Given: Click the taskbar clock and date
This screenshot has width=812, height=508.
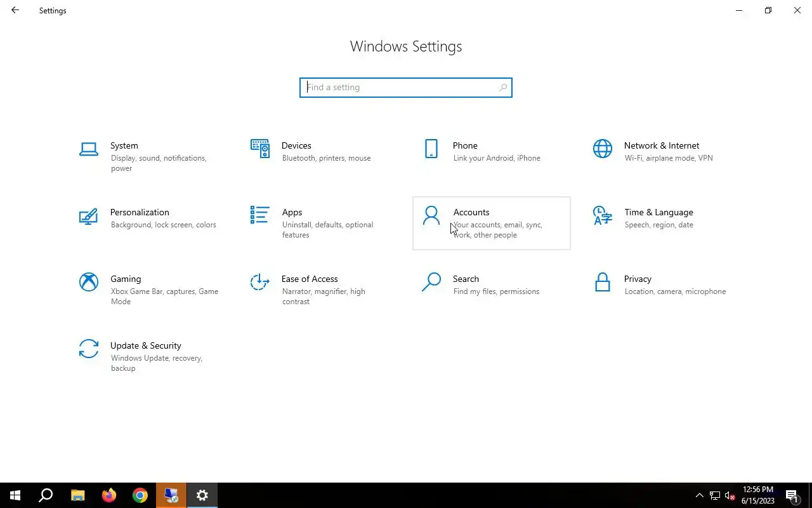Looking at the screenshot, I should click(757, 495).
